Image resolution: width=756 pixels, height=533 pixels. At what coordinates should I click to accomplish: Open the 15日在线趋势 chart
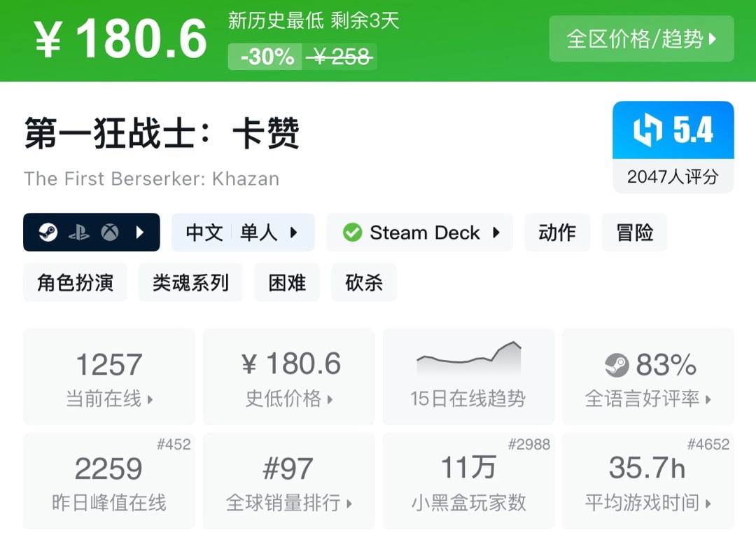[468, 376]
